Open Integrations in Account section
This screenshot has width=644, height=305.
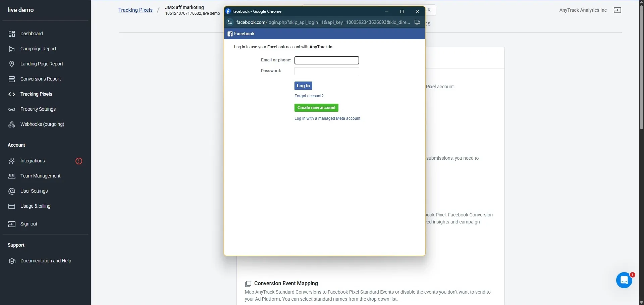point(33,161)
